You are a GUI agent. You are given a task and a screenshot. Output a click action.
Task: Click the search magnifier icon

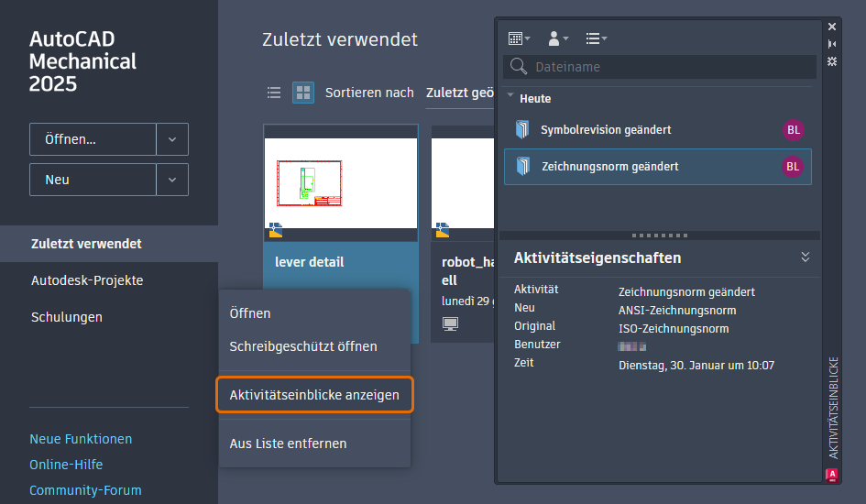point(518,66)
